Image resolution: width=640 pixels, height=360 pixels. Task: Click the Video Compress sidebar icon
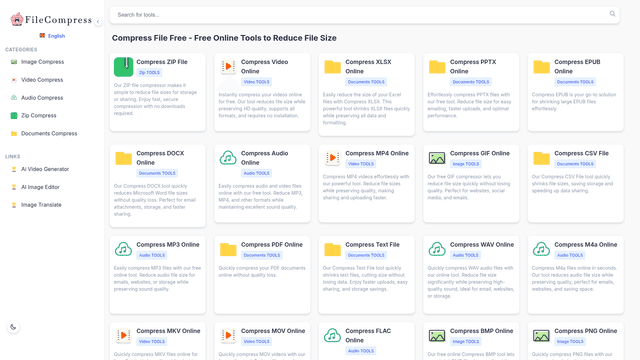(14, 80)
